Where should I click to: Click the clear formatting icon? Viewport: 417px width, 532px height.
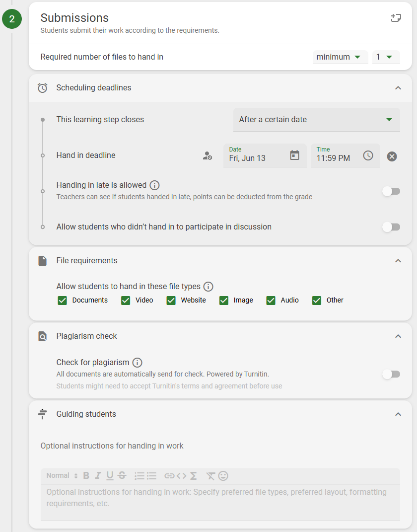point(210,475)
